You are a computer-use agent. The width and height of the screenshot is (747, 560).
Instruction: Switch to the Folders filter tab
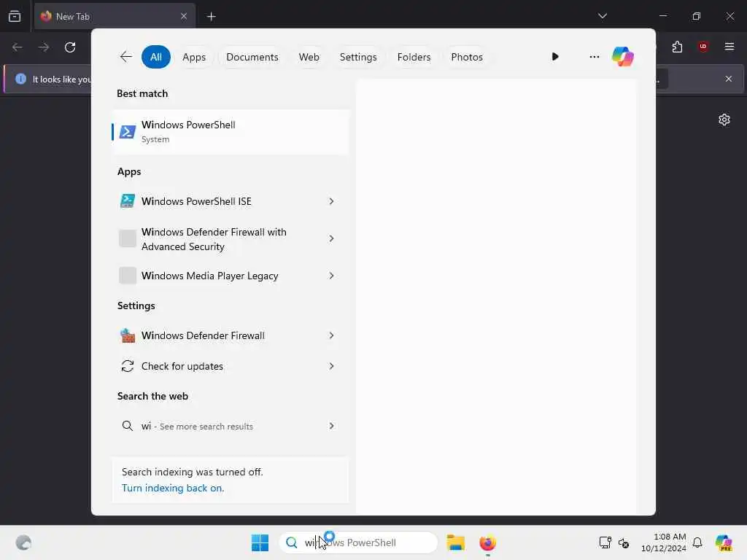pyautogui.click(x=414, y=57)
